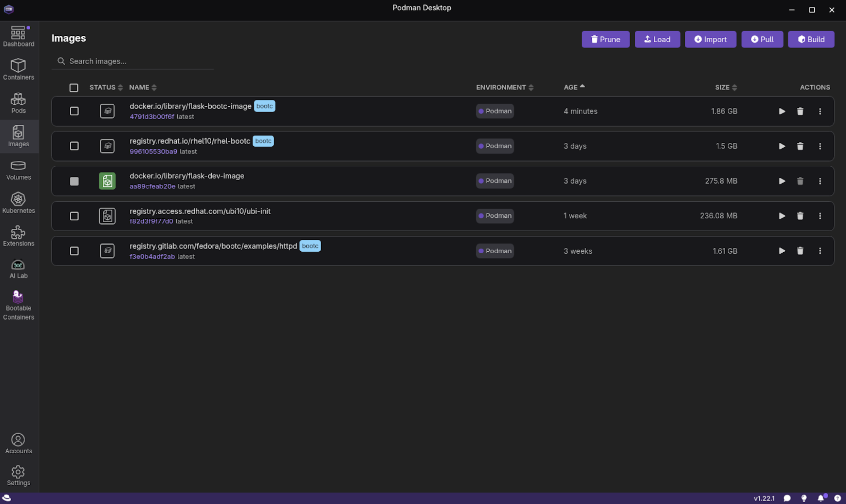Click the Prune button
This screenshot has width=846, height=504.
click(605, 39)
